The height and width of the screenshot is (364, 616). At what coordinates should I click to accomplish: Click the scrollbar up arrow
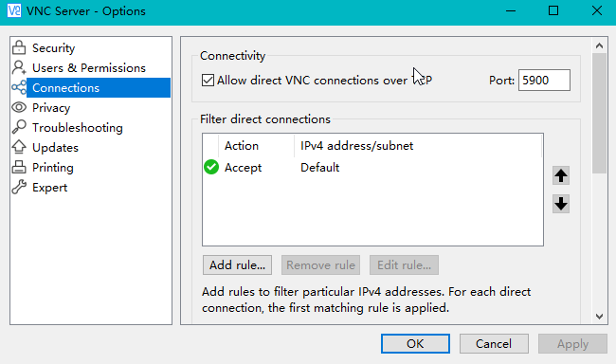599,45
